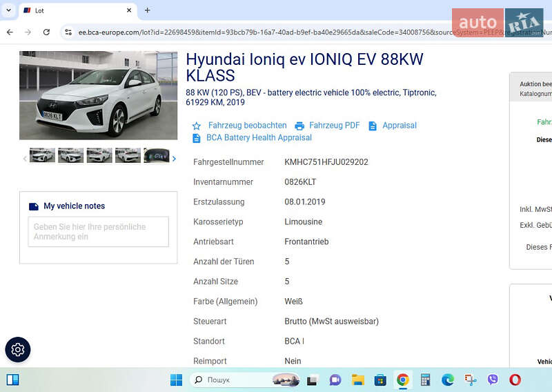Click the Appraisal document icon
The width and height of the screenshot is (552, 392).
pos(373,126)
